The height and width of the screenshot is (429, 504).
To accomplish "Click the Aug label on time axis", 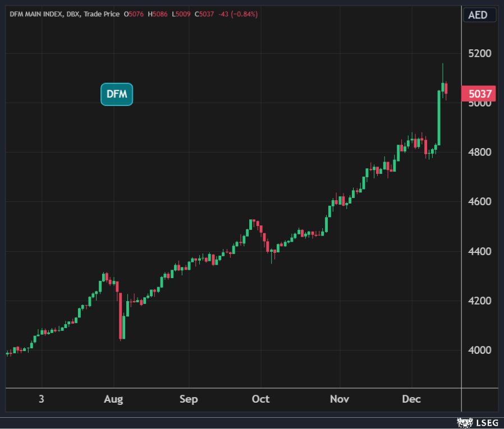I will tap(113, 399).
